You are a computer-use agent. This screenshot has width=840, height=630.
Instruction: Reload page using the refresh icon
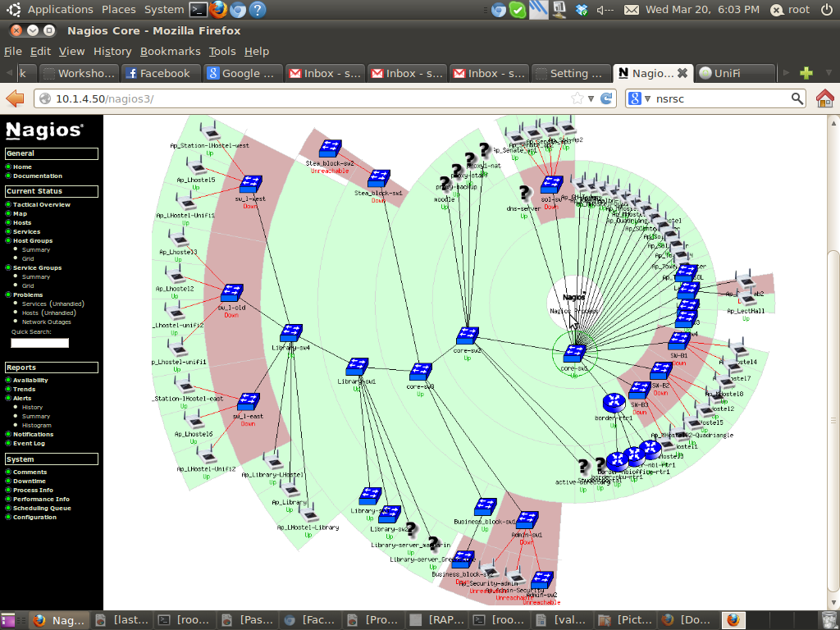(607, 98)
